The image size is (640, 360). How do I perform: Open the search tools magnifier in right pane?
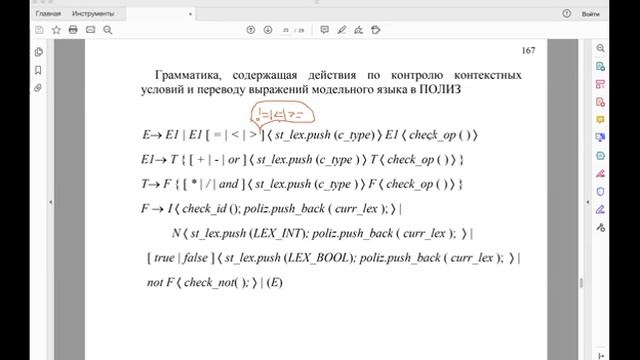[600, 48]
